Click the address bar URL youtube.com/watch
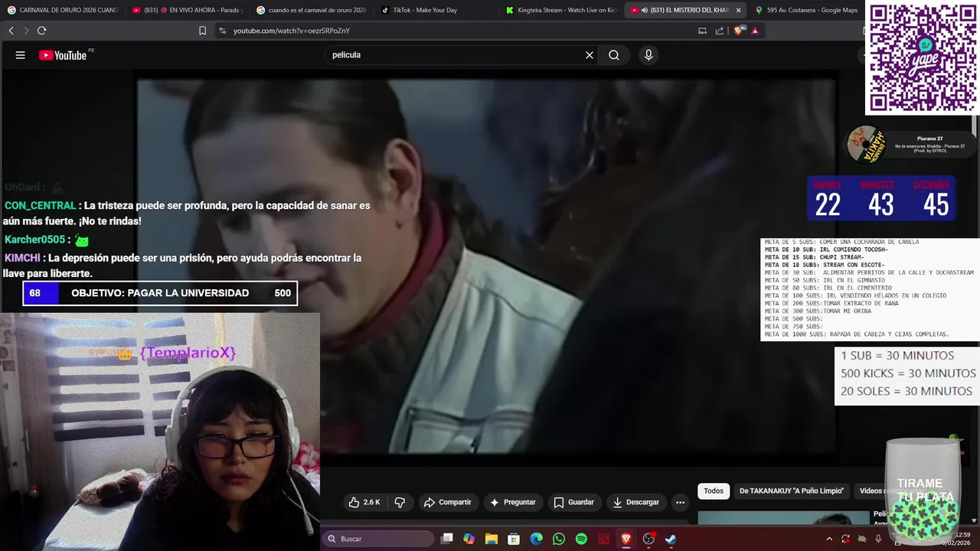Viewport: 980px width, 551px height. pyautogui.click(x=292, y=31)
